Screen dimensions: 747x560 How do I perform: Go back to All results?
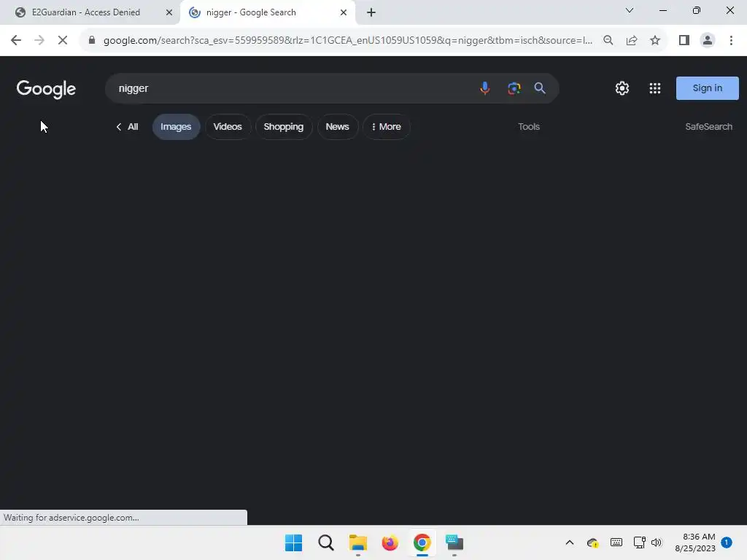click(x=127, y=127)
